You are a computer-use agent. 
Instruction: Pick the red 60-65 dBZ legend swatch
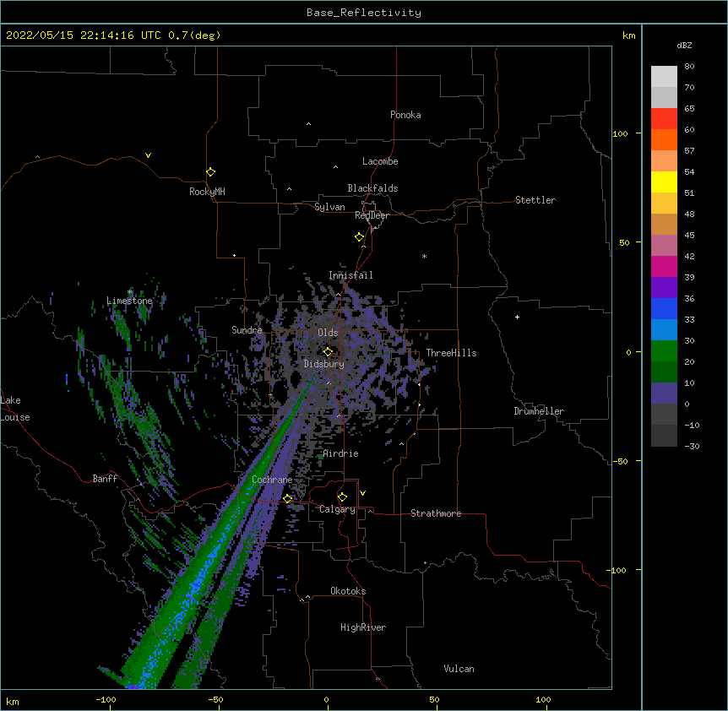664,119
